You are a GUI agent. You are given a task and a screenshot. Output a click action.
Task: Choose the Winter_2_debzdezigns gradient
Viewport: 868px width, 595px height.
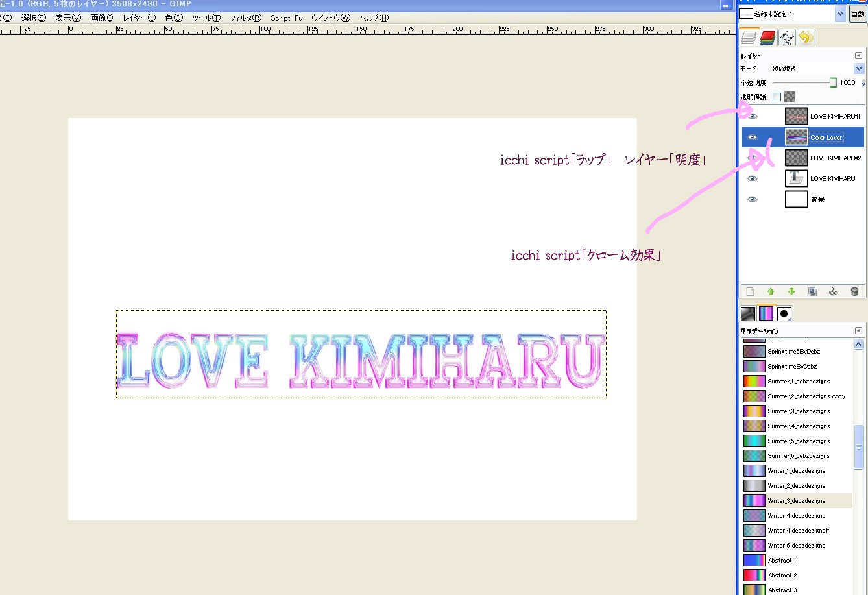click(797, 486)
